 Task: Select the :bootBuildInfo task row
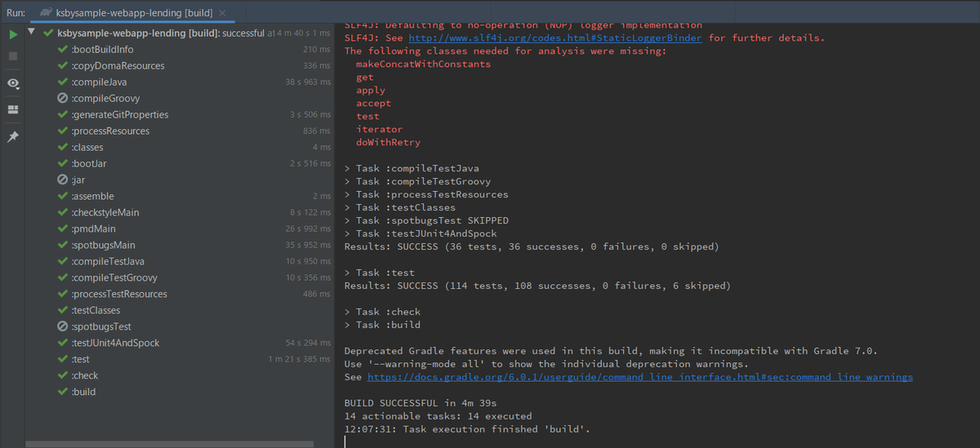point(180,49)
